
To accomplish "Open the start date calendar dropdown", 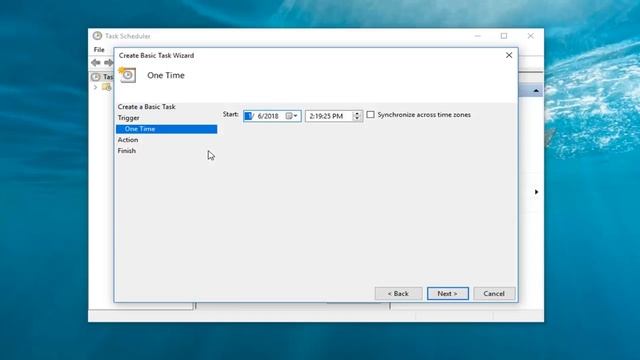I will (x=292, y=116).
